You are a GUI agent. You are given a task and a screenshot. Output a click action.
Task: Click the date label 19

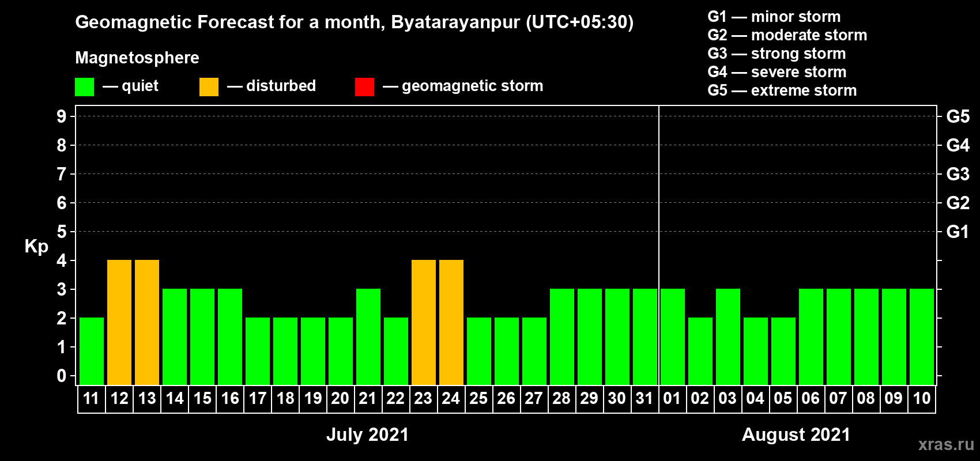313,398
